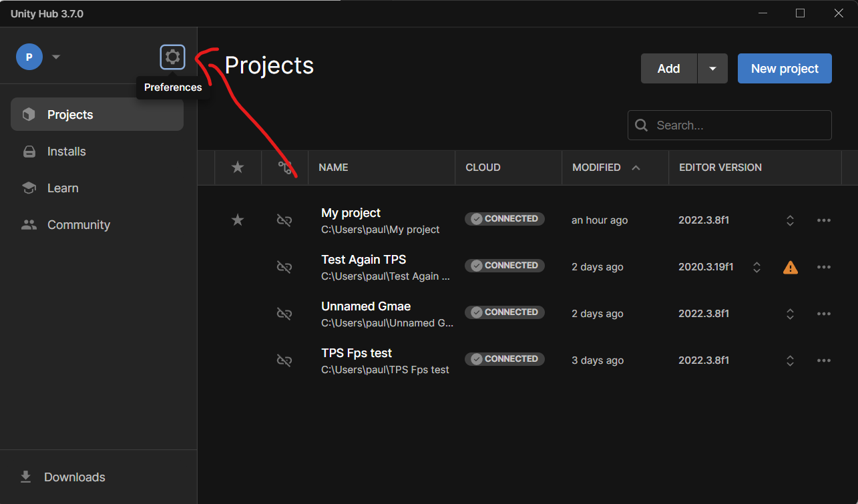Focus the project Search field

tap(730, 125)
